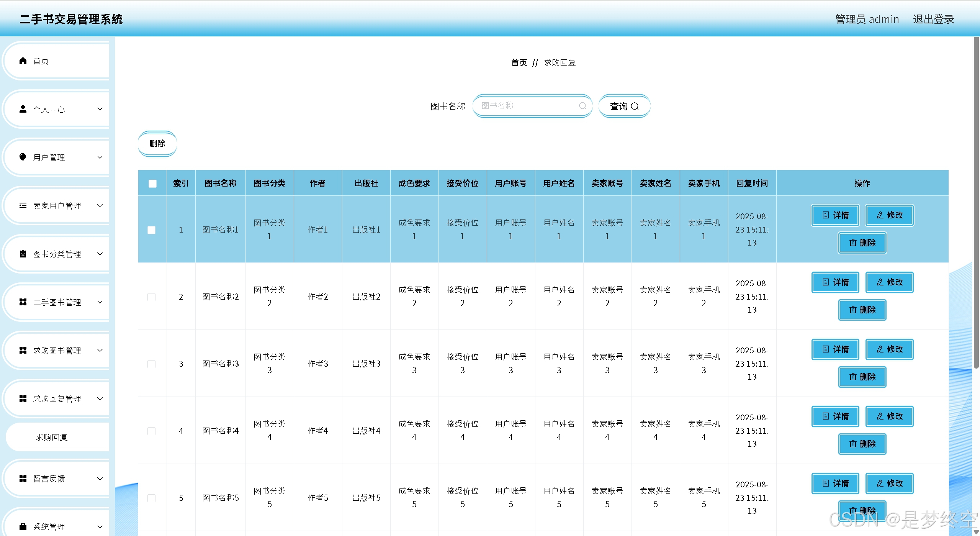
Task: Expand the 个人中心 menu chevron
Action: pos(100,109)
